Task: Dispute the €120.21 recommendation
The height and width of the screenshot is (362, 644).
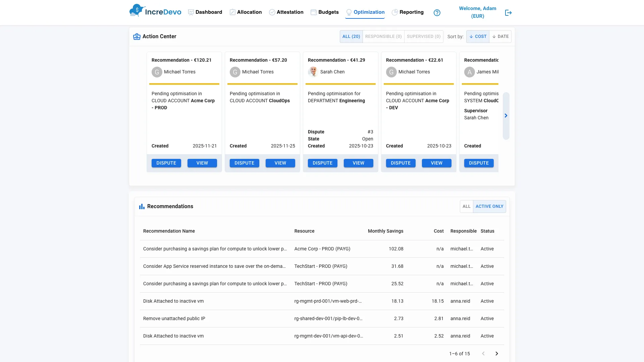Action: [166, 163]
